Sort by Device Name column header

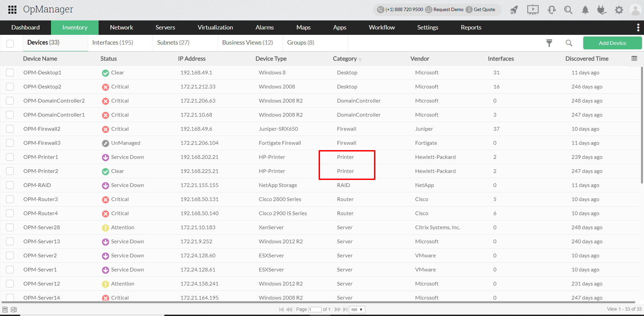pyautogui.click(x=40, y=59)
